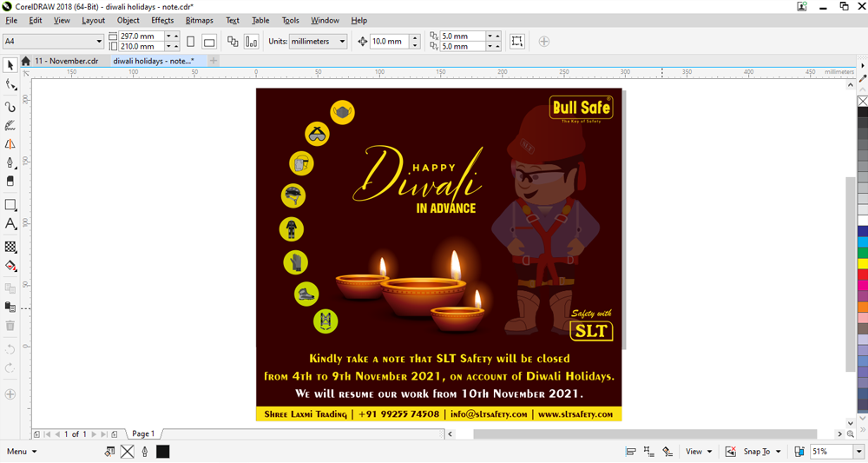Select the Mirror/Symmetry tool in toolbox
The height and width of the screenshot is (463, 868).
click(x=10, y=144)
